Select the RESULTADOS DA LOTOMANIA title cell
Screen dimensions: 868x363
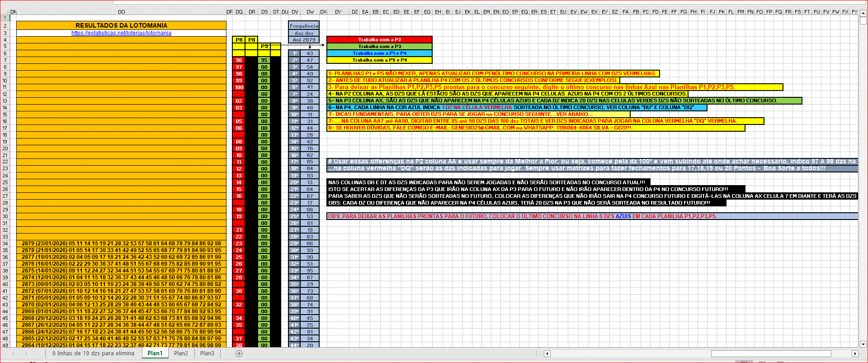(x=121, y=25)
